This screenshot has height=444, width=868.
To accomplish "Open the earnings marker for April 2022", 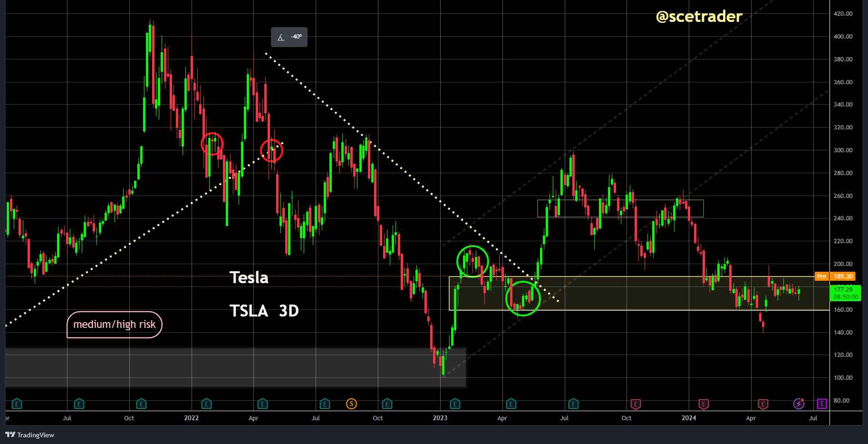I will 262,404.
